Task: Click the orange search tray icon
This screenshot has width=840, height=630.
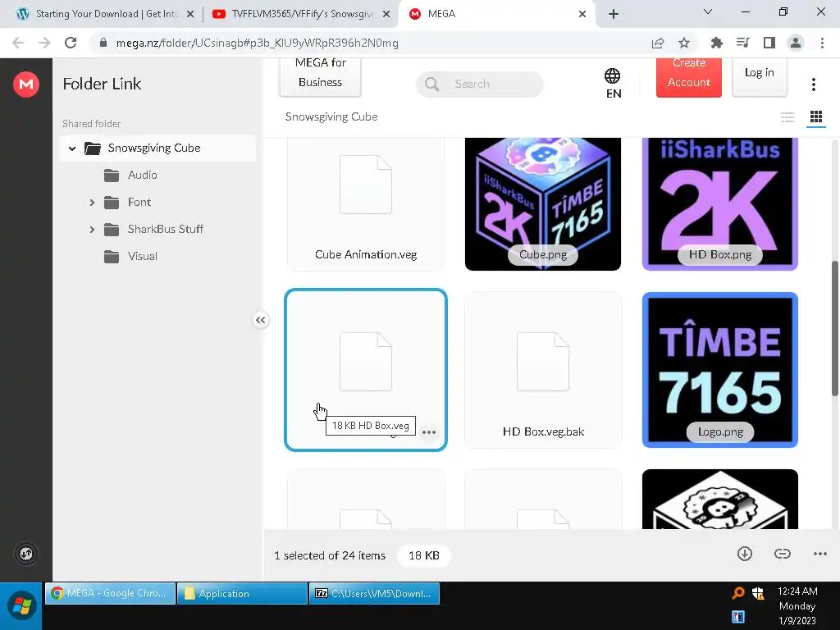Action: 738,592
